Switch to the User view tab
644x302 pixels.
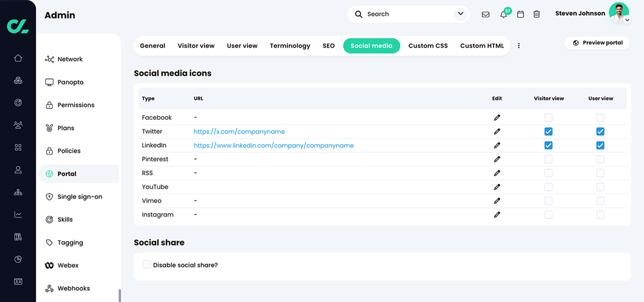(x=242, y=46)
